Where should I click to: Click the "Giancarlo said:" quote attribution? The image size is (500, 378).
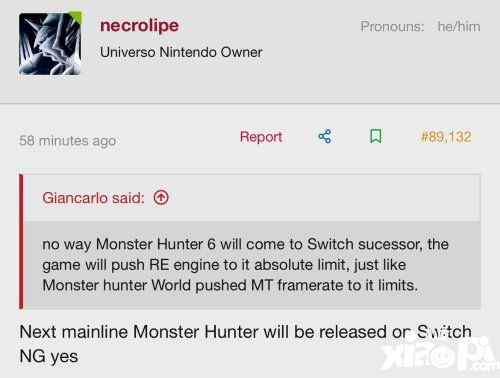[x=93, y=198]
